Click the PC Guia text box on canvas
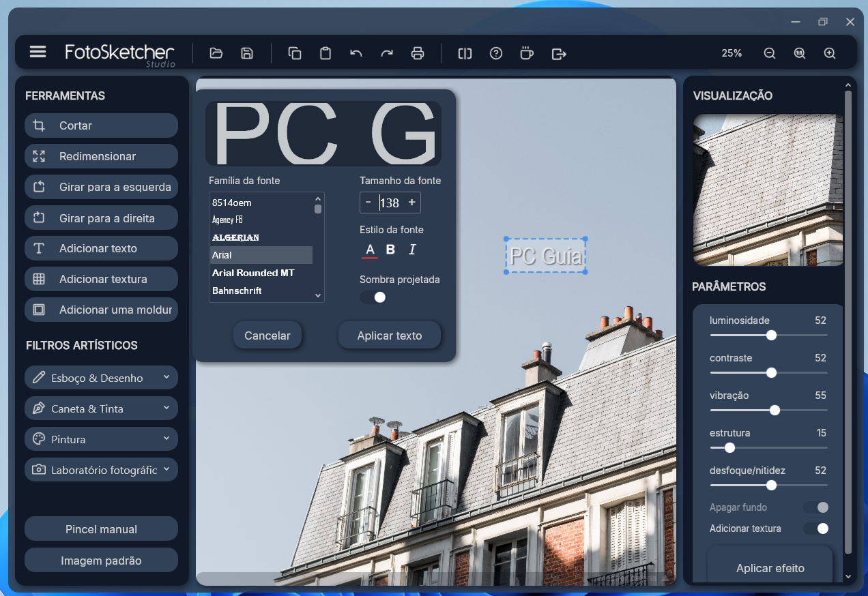 pos(546,256)
